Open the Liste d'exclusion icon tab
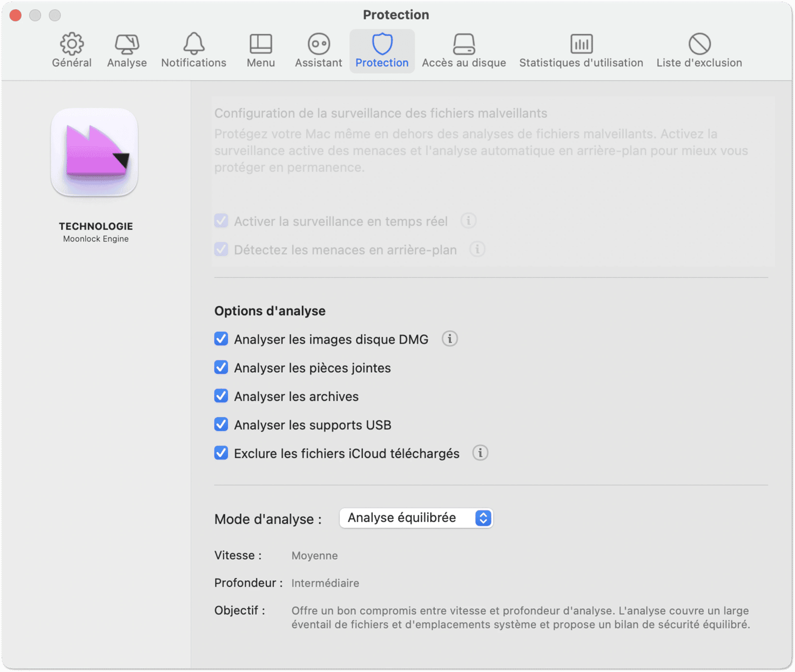 699,51
